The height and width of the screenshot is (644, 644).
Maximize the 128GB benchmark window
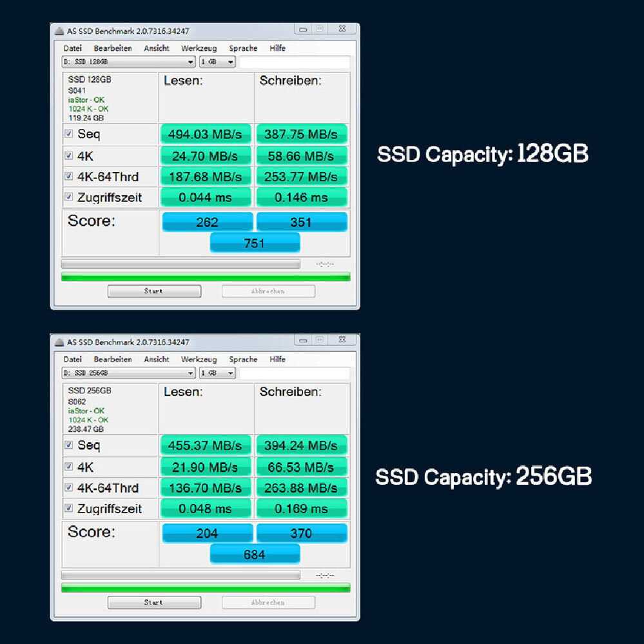point(320,29)
